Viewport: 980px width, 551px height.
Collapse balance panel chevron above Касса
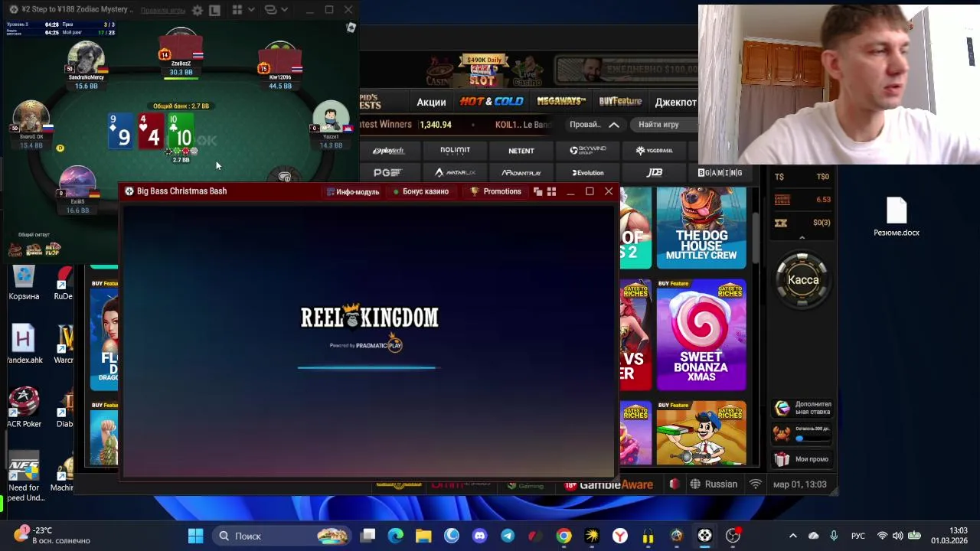[x=802, y=238]
